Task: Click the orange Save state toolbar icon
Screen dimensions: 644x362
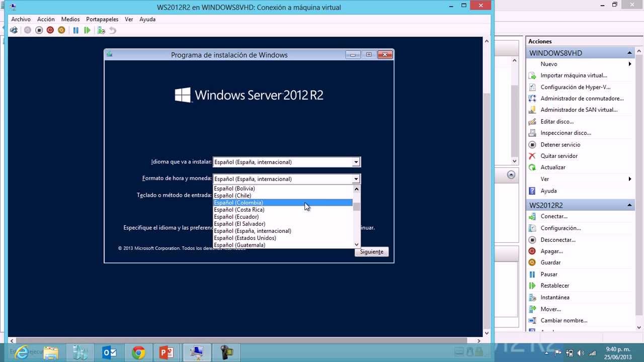Action: (61, 30)
